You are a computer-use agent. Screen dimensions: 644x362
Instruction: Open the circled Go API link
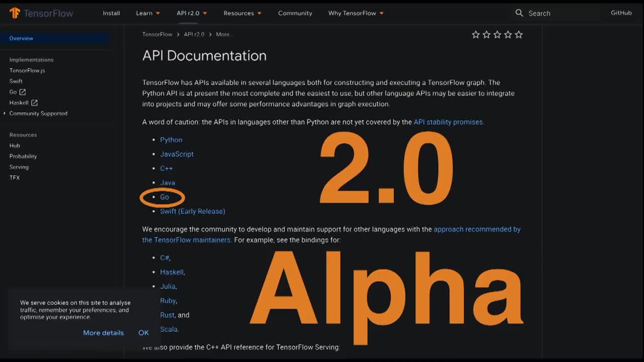pyautogui.click(x=165, y=197)
